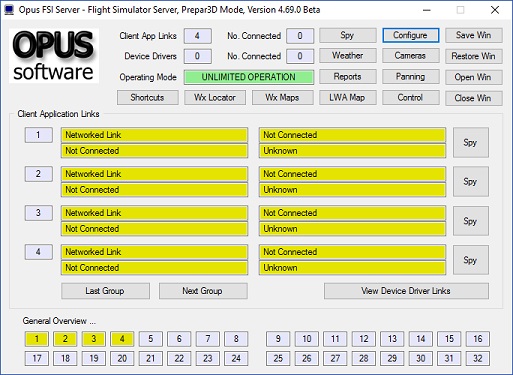Click the application icon in the title bar
The image size is (513, 375).
click(x=9, y=10)
